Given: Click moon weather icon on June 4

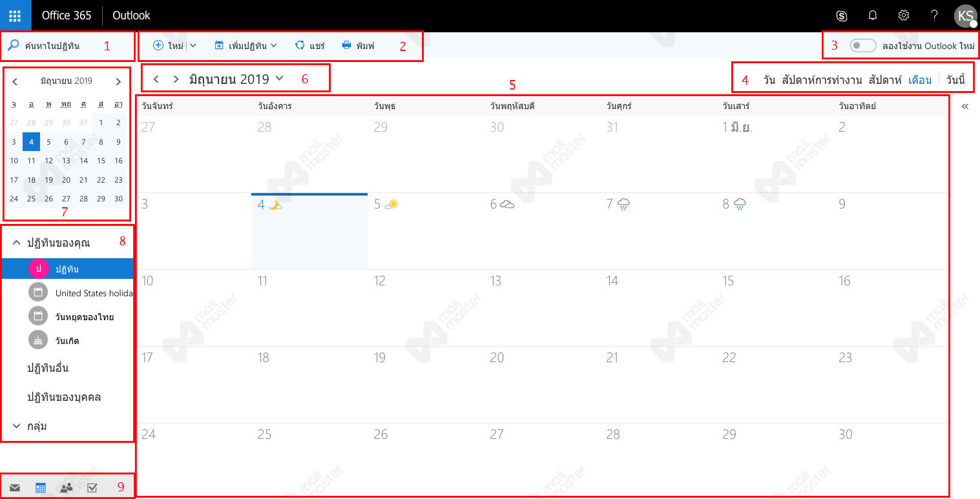Looking at the screenshot, I should pos(275,204).
